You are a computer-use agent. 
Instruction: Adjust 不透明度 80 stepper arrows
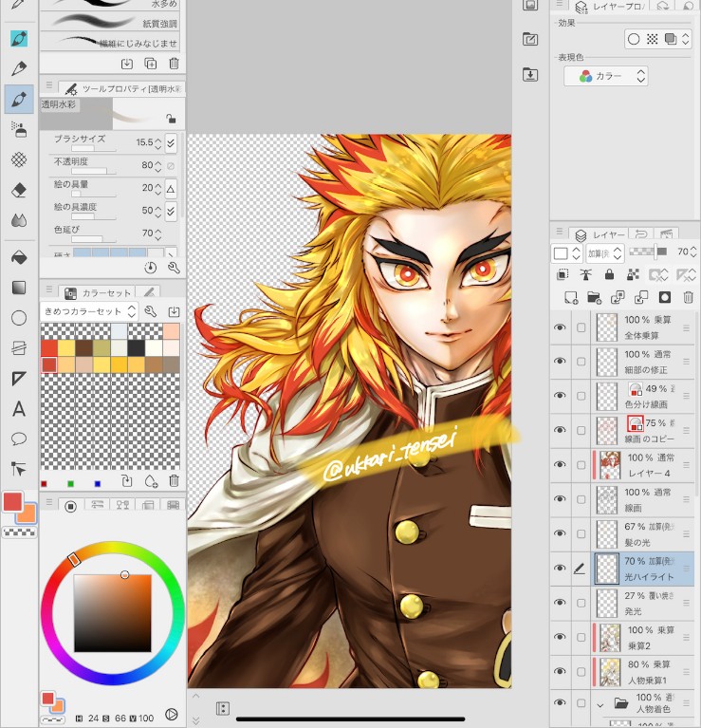click(x=158, y=165)
